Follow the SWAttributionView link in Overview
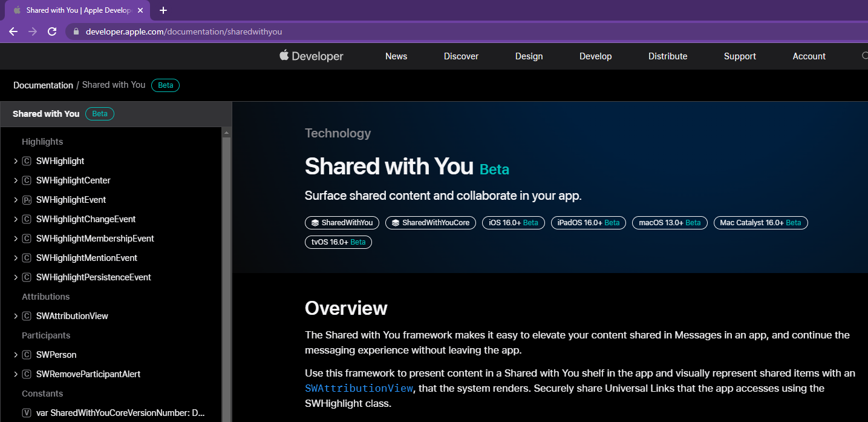The image size is (868, 422). (x=359, y=388)
